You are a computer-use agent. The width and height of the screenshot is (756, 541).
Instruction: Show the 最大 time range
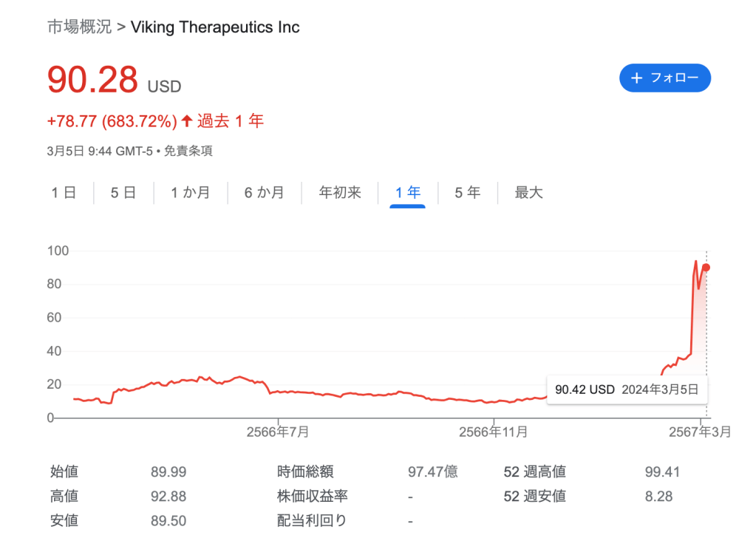pos(528,193)
